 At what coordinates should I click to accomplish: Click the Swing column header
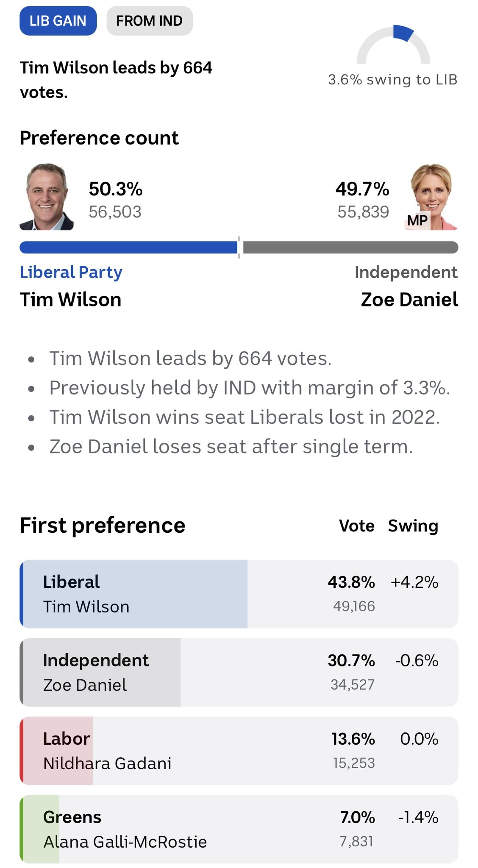[x=413, y=526]
